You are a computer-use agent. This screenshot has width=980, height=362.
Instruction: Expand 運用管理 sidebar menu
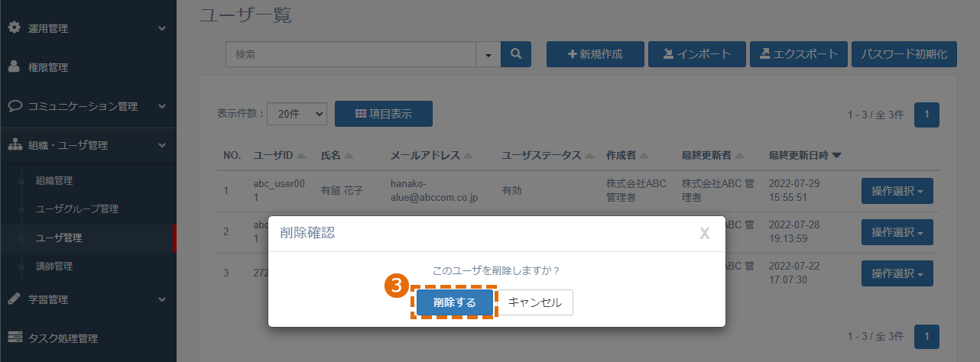pyautogui.click(x=88, y=28)
